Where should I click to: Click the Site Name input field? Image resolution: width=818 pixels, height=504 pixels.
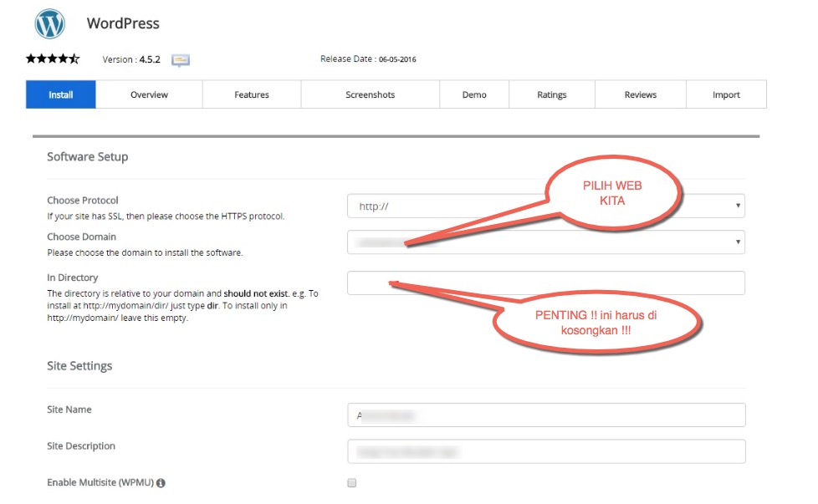[546, 415]
